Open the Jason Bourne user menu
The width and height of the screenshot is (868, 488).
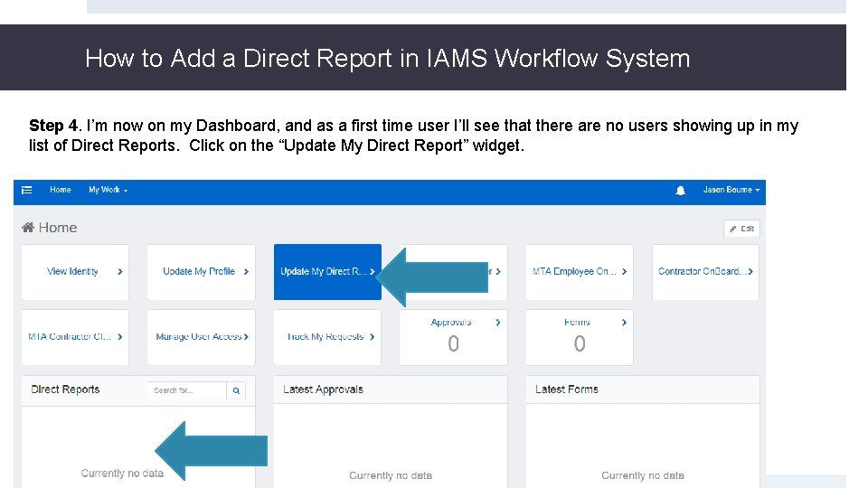coord(731,190)
